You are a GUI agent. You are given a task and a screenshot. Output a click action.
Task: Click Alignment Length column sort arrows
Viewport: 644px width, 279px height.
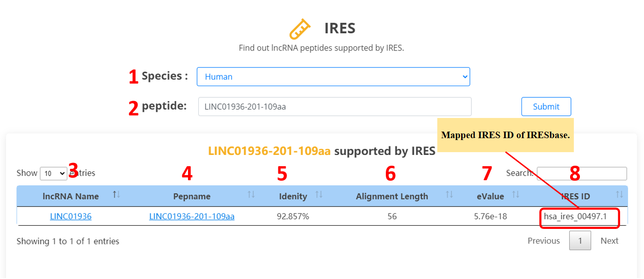point(449,195)
